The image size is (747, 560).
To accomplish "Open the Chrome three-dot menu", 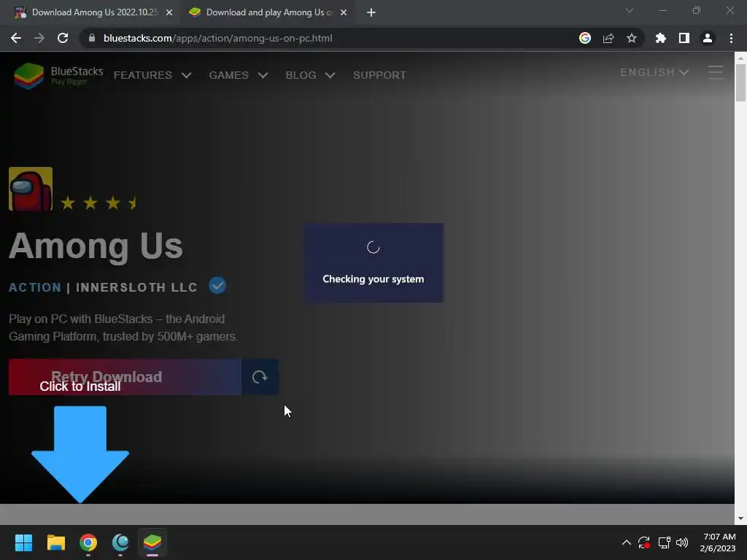I will point(731,38).
